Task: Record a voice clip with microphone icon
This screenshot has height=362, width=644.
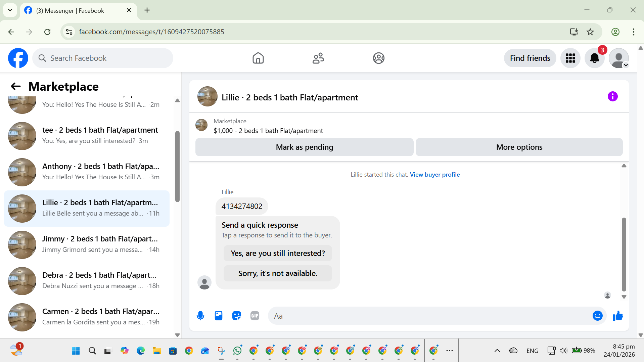Action: pos(200,316)
